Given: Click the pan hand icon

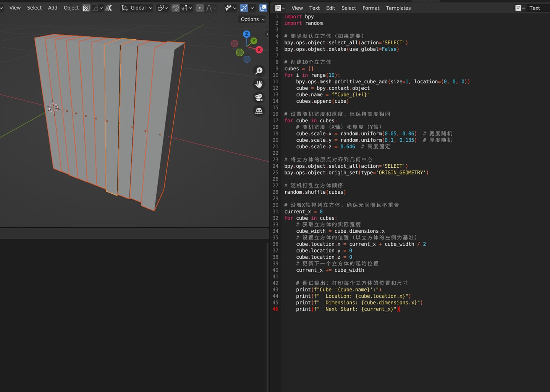Looking at the screenshot, I should coord(259,84).
